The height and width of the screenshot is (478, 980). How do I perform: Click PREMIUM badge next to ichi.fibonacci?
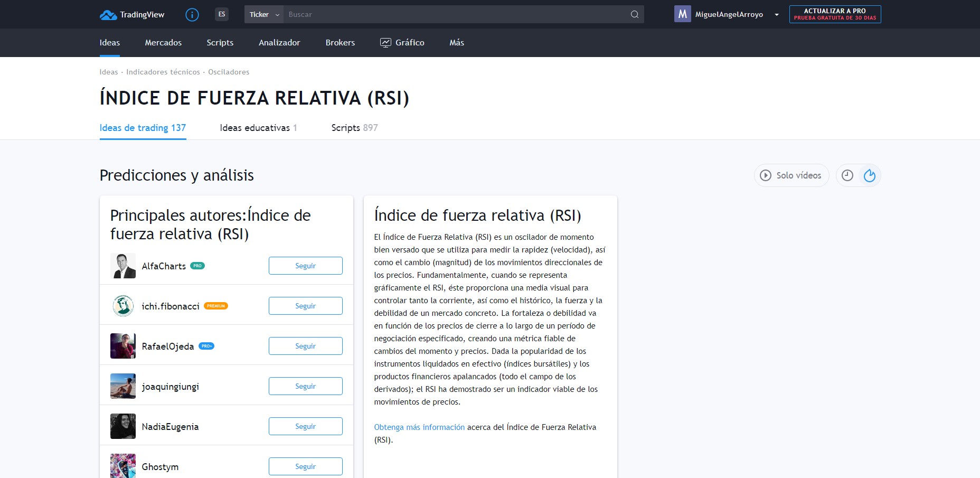tap(216, 306)
